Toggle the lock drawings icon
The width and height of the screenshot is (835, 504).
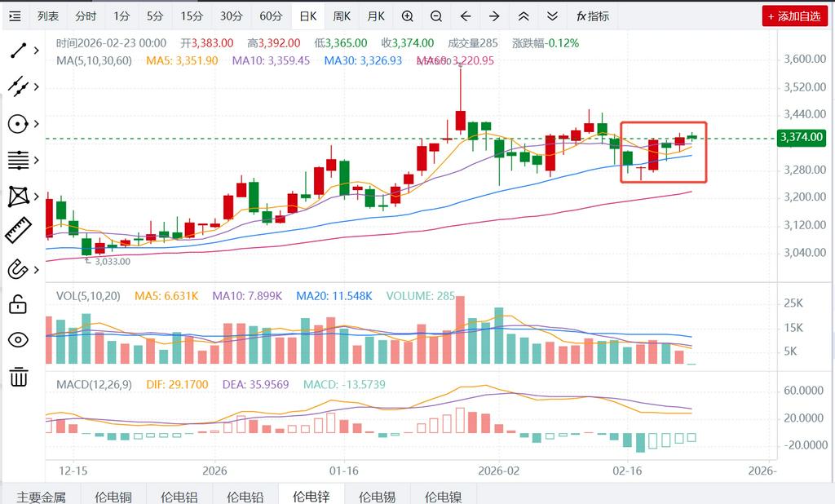(x=18, y=305)
